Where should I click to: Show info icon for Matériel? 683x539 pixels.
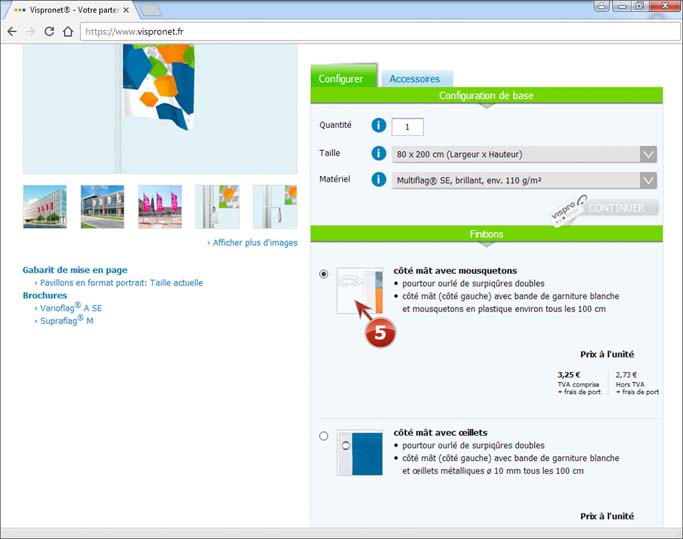[x=379, y=180]
